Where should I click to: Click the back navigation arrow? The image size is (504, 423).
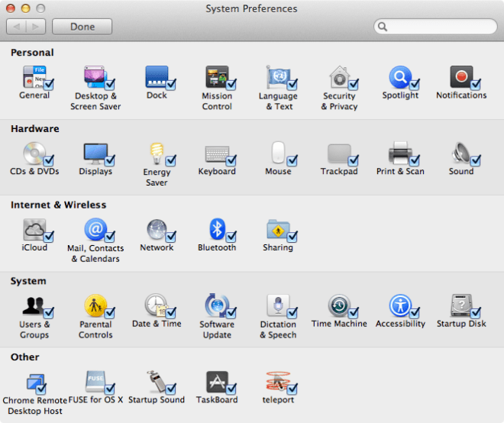click(x=16, y=27)
